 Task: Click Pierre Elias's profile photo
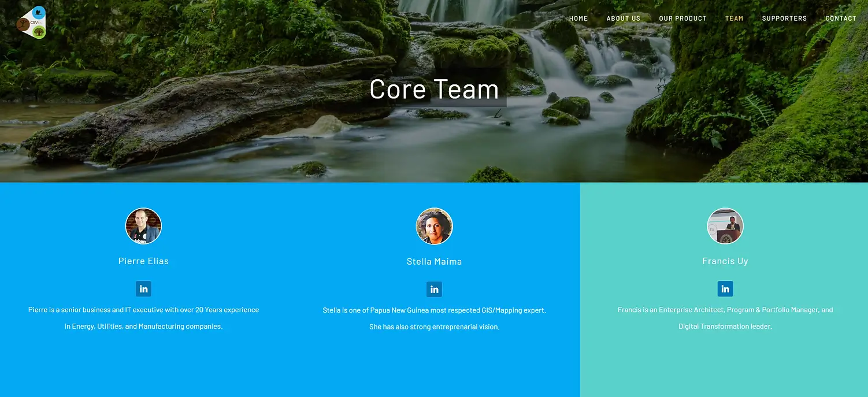tap(143, 226)
